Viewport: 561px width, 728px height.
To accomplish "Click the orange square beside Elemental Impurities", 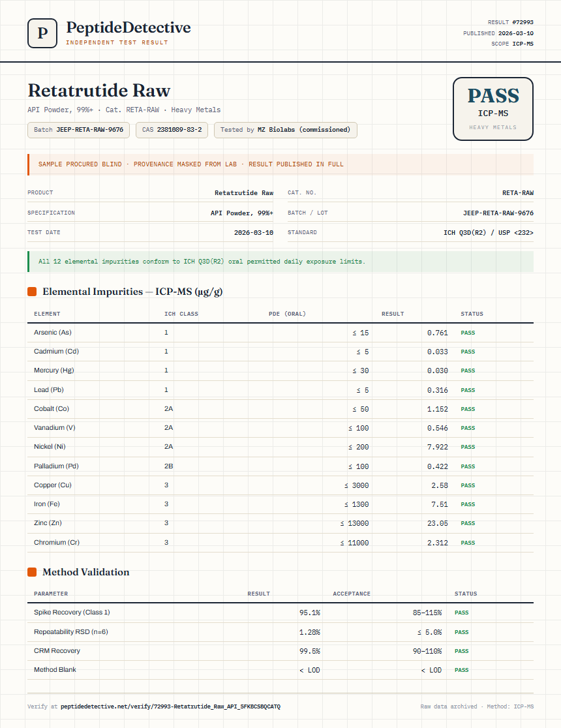I will 32,292.
